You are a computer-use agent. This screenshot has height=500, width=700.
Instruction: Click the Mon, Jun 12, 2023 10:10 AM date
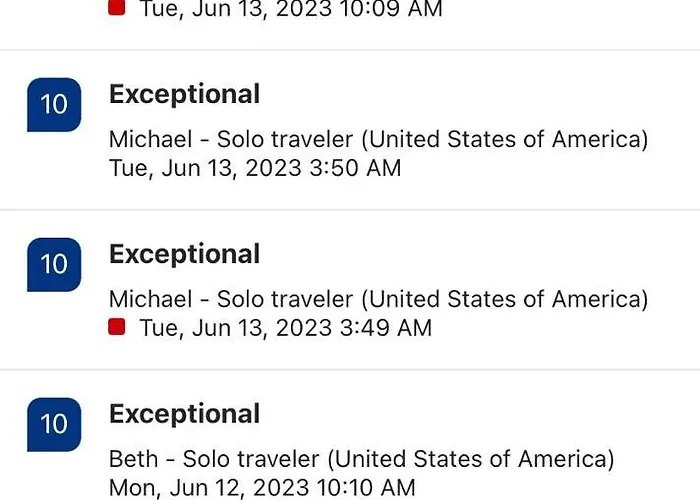click(x=261, y=488)
